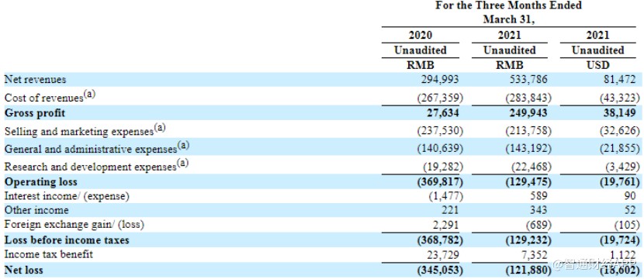The height and width of the screenshot is (279, 644).
Task: Click the USD column header
Action: (598, 66)
